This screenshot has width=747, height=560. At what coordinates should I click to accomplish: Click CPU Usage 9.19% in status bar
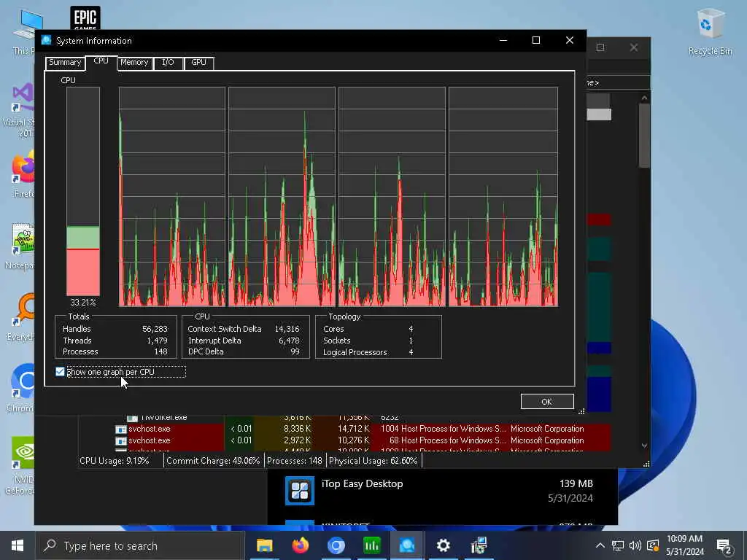tap(115, 461)
